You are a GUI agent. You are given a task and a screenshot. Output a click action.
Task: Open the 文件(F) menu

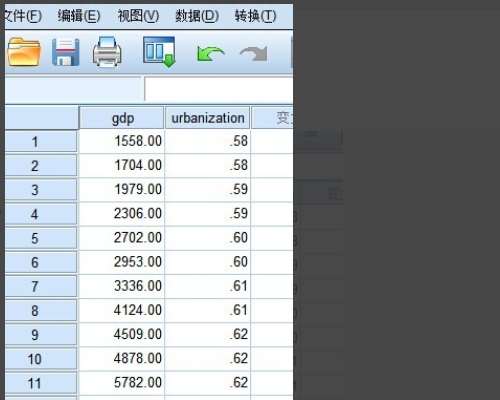pos(23,16)
